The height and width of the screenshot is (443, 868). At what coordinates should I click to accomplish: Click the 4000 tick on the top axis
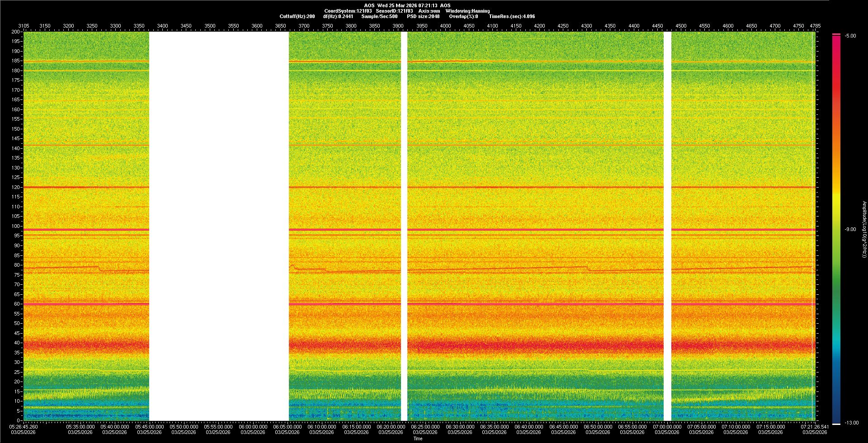(445, 26)
